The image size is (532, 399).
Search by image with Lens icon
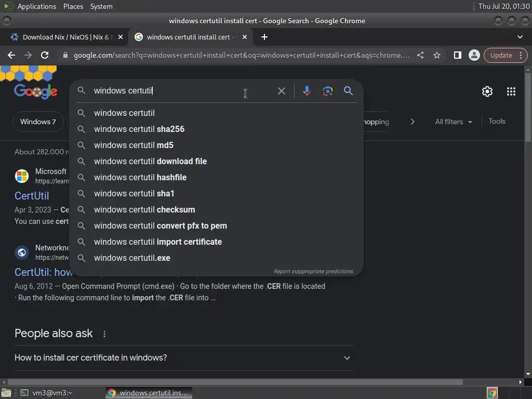point(327,91)
